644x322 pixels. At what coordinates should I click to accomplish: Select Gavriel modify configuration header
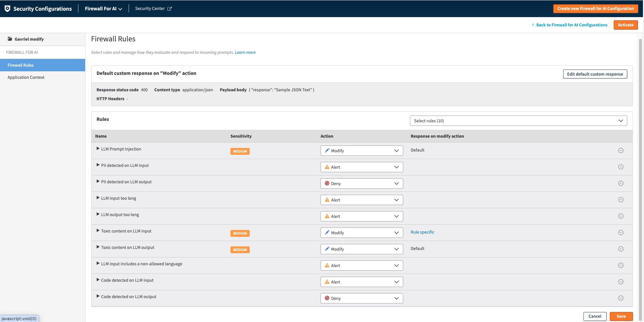42,39
